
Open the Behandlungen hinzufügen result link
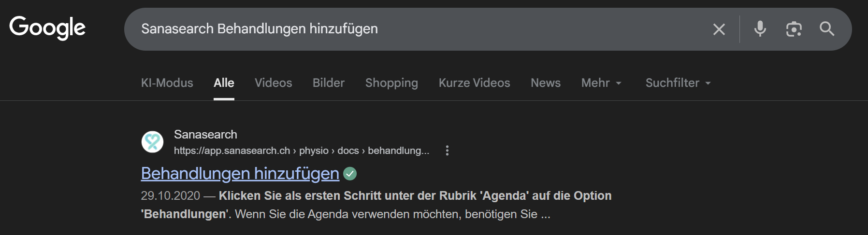point(240,173)
